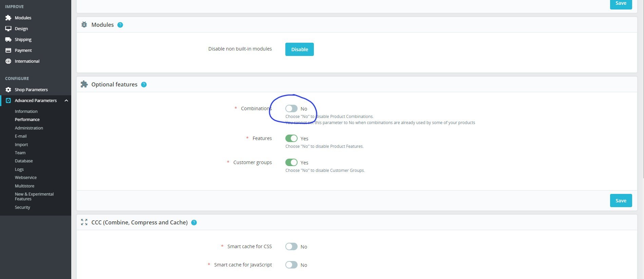This screenshot has height=279, width=644.
Task: Click the "Disable non built-in modules" label
Action: click(x=240, y=49)
